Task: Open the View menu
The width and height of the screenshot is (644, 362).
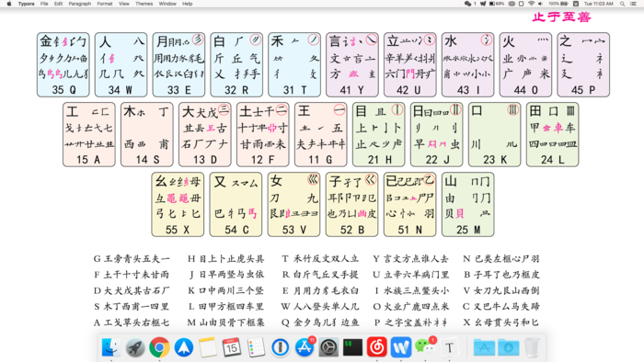Action: click(123, 4)
